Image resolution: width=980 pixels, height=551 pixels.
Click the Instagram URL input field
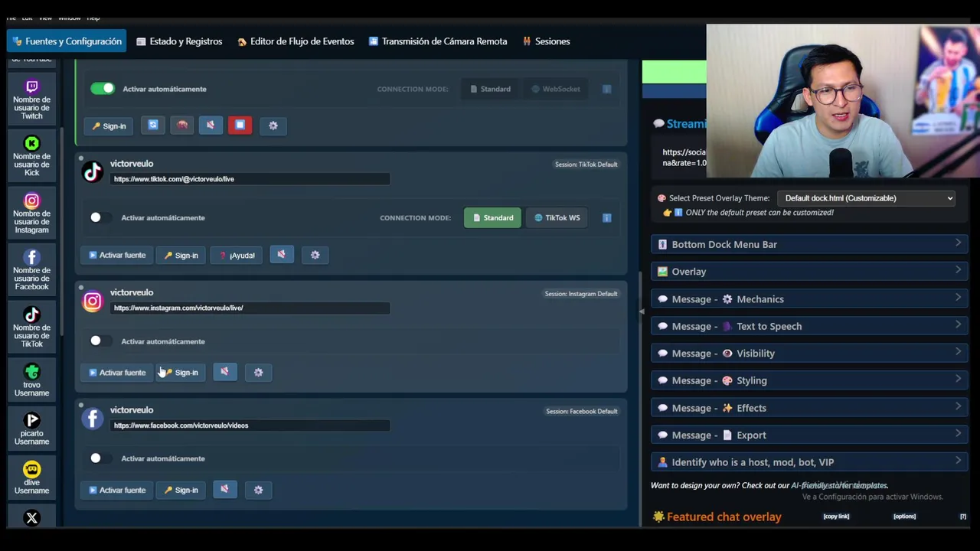click(x=250, y=308)
